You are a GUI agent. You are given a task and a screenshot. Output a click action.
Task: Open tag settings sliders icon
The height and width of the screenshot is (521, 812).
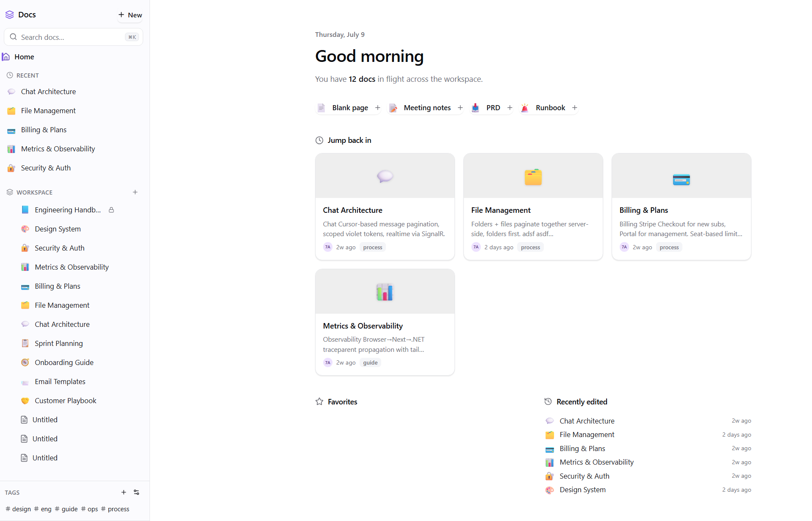(136, 492)
